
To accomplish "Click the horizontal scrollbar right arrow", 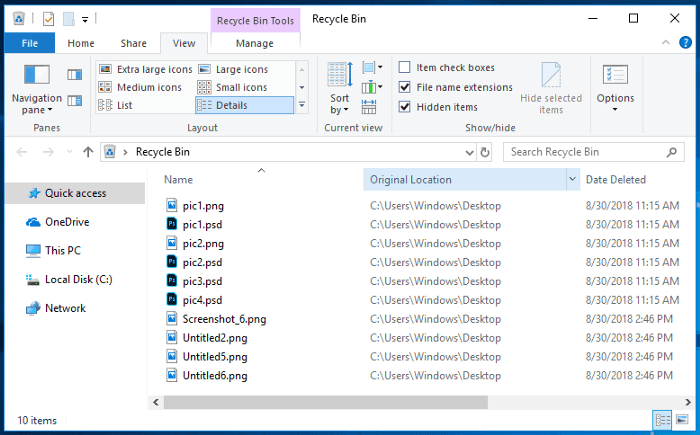I will (688, 402).
